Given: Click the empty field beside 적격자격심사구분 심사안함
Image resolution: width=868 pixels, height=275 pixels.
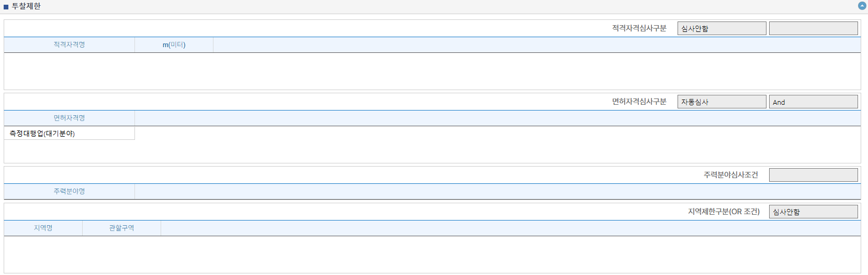Looking at the screenshot, I should [813, 28].
